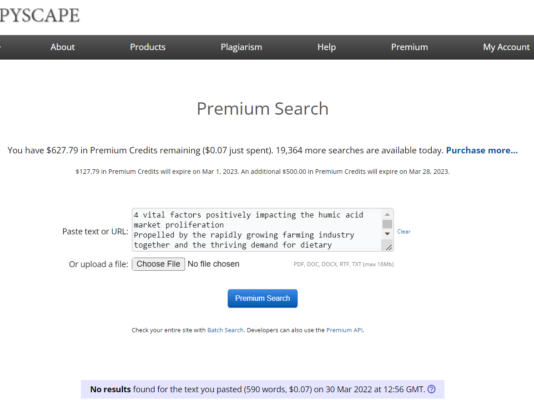
Task: Click inside the paste text area
Action: pos(257,230)
